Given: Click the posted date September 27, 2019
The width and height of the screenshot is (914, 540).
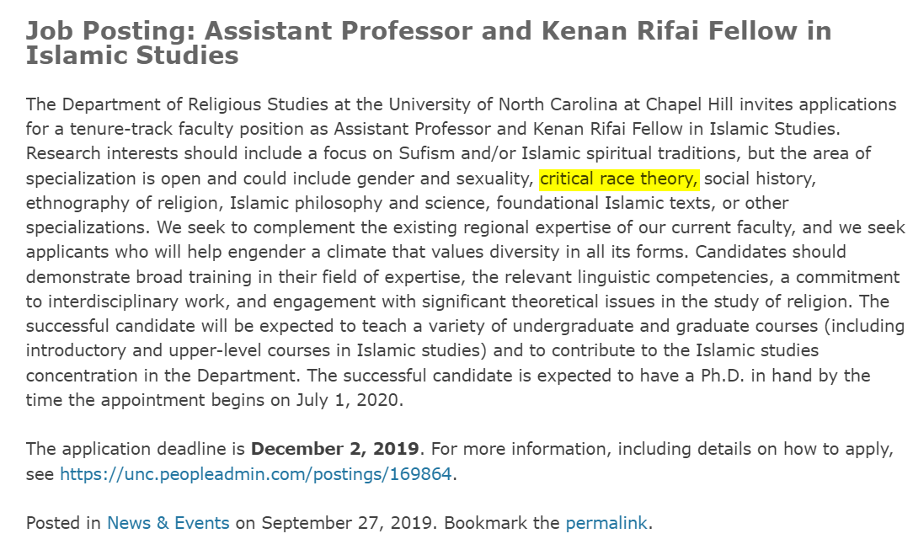Looking at the screenshot, I should coord(347,523).
